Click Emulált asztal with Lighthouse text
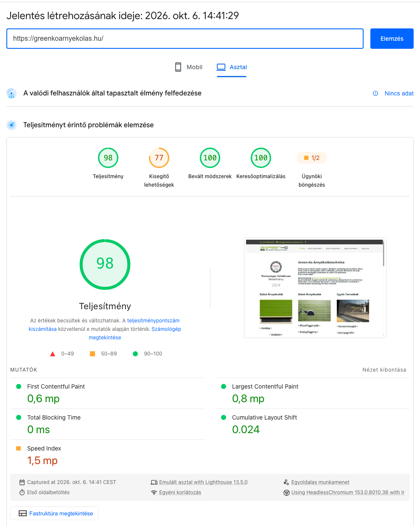Image resolution: width=420 pixels, height=526 pixels. (x=203, y=482)
